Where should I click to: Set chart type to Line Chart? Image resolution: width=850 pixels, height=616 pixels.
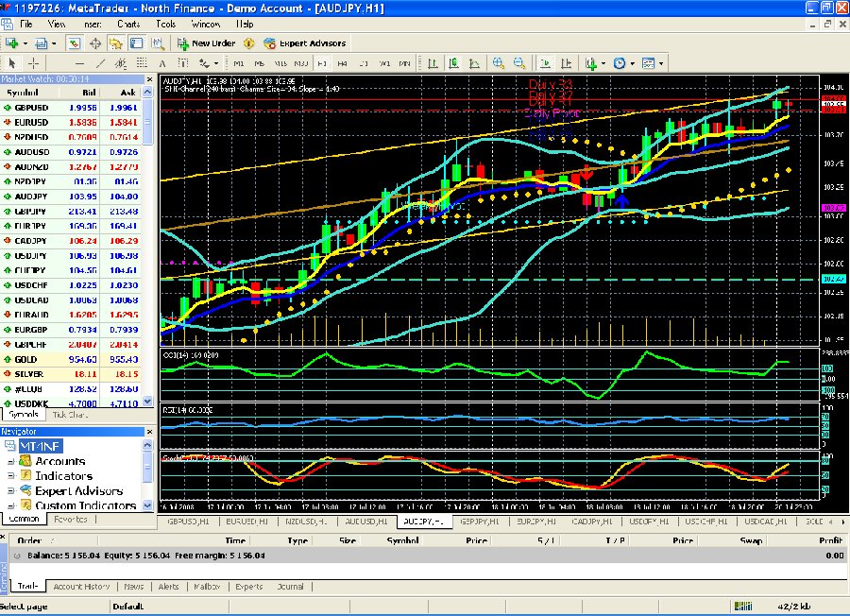(x=474, y=63)
